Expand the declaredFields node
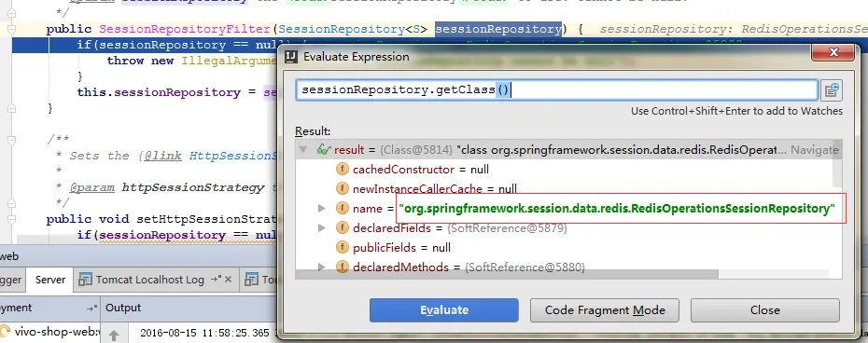Viewport: 868px width, 343px height. pyautogui.click(x=322, y=228)
